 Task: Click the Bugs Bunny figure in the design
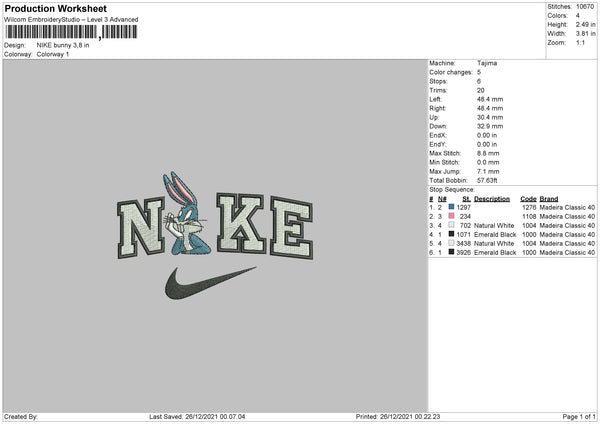(x=187, y=214)
